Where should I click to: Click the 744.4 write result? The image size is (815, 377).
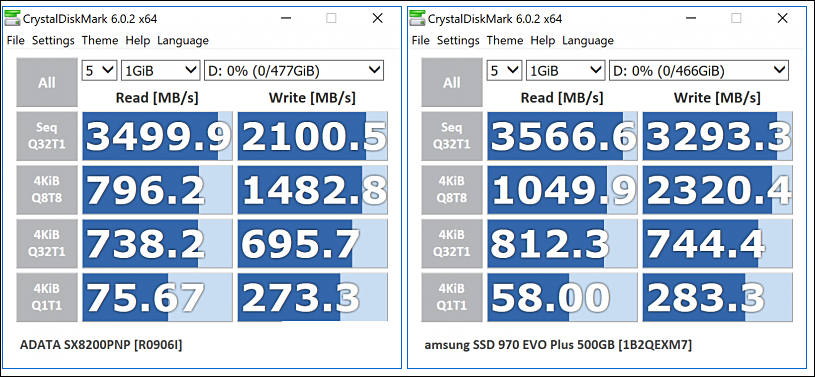click(x=718, y=243)
